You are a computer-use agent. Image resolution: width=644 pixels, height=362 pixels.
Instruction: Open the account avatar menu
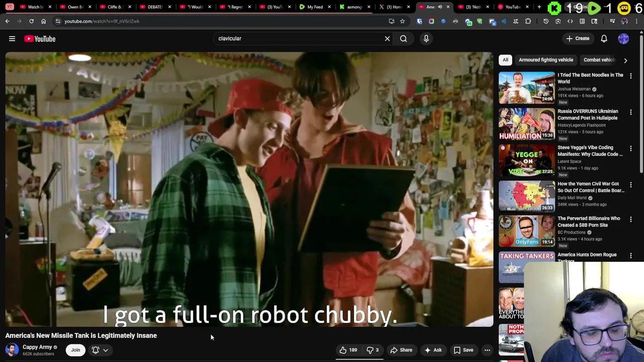coord(623,39)
